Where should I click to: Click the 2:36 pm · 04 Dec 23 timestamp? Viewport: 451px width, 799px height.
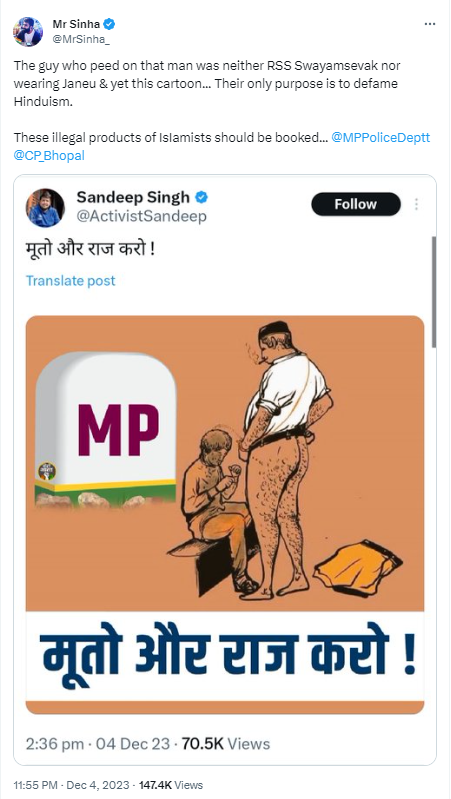(98, 744)
